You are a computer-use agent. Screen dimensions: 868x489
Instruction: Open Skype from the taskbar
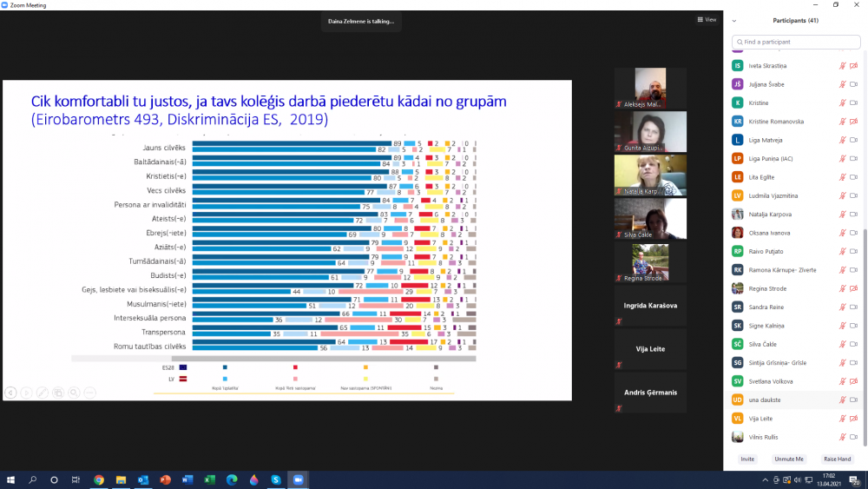276,479
